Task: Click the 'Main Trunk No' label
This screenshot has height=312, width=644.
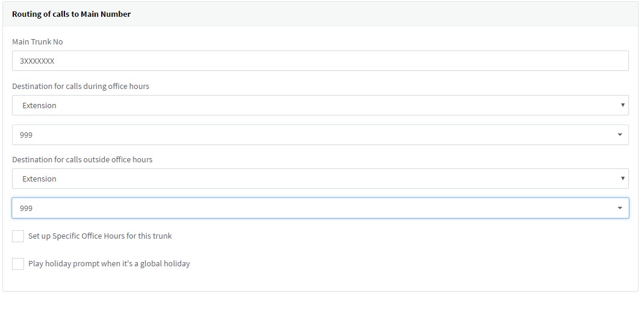Action: click(37, 42)
